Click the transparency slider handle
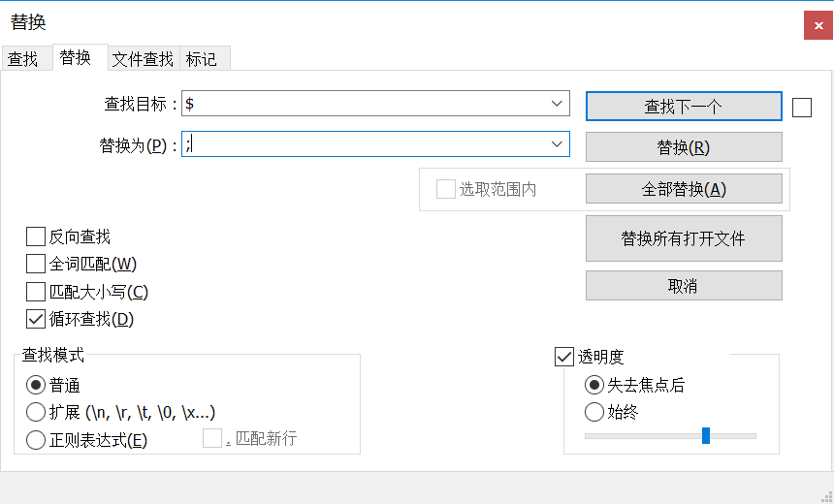Screen dimensions: 834x504 pyautogui.click(x=706, y=436)
